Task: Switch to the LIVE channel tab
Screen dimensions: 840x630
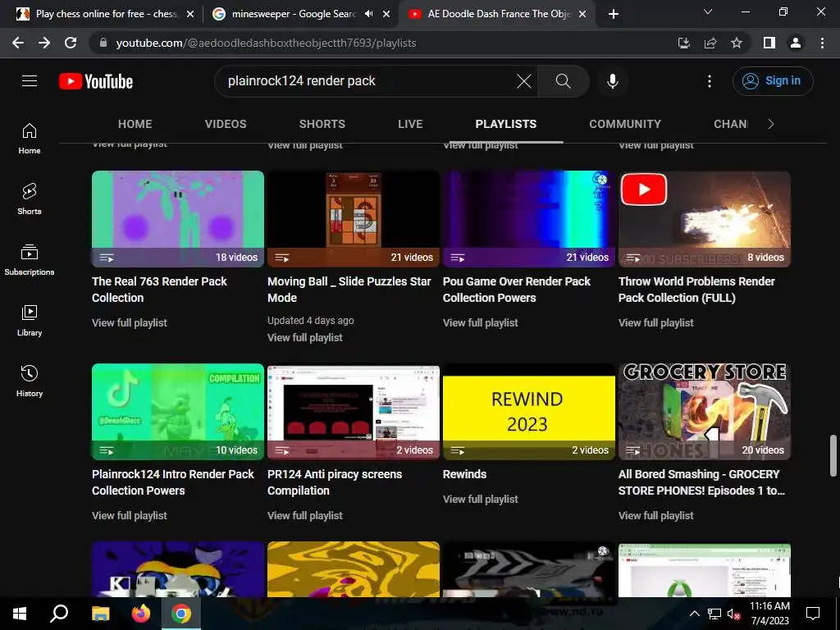Action: [x=410, y=124]
